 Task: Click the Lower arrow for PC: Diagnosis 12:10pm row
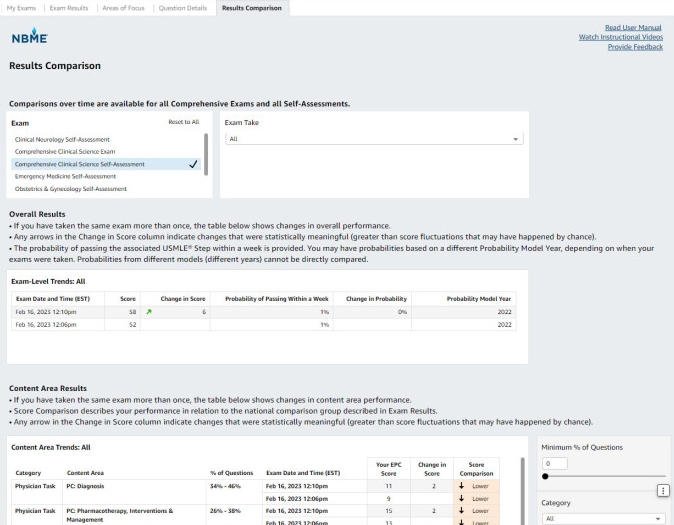(461, 486)
